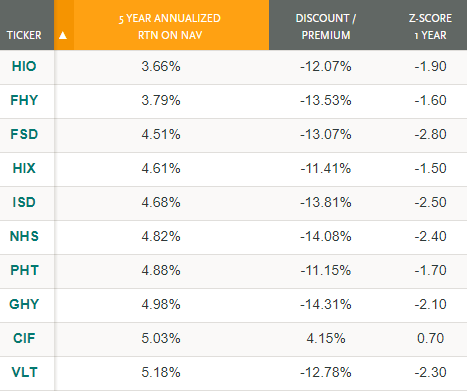This screenshot has height=391, width=467.
Task: Open the PHT ticker link
Action: tap(24, 270)
